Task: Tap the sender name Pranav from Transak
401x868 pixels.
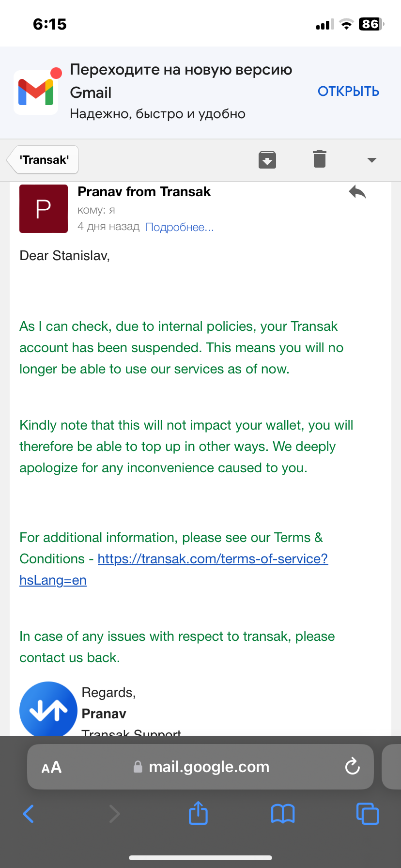Action: pos(144,192)
